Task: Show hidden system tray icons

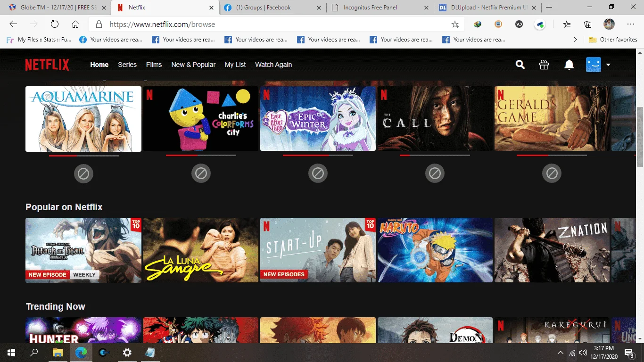Action: (x=561, y=353)
